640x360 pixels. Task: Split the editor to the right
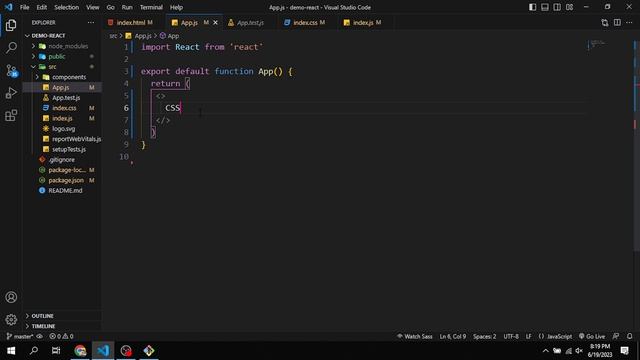tap(617, 22)
